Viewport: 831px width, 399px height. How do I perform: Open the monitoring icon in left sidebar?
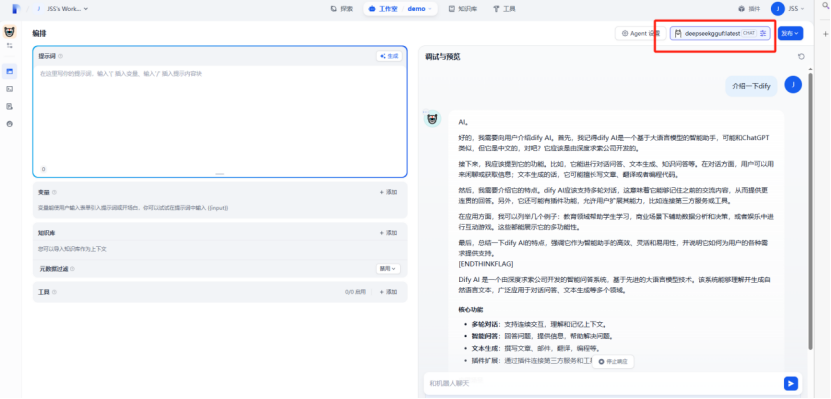(10, 123)
